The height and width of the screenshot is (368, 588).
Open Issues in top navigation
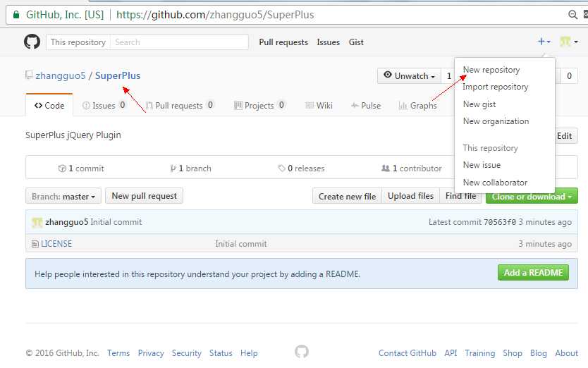(x=328, y=42)
